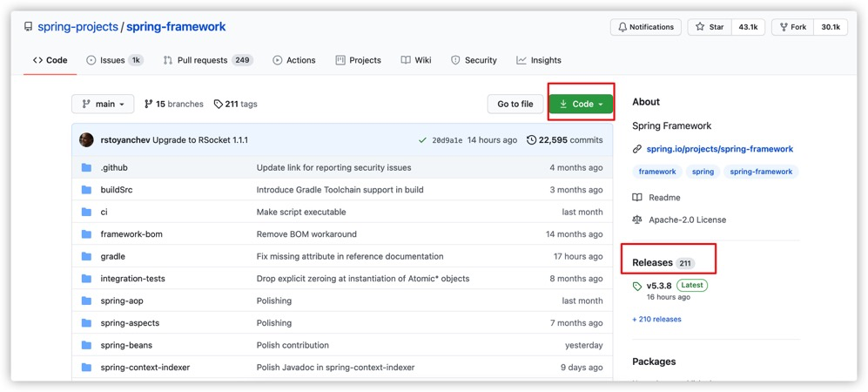Click the folder icon for .github
The width and height of the screenshot is (868, 392).
click(86, 168)
